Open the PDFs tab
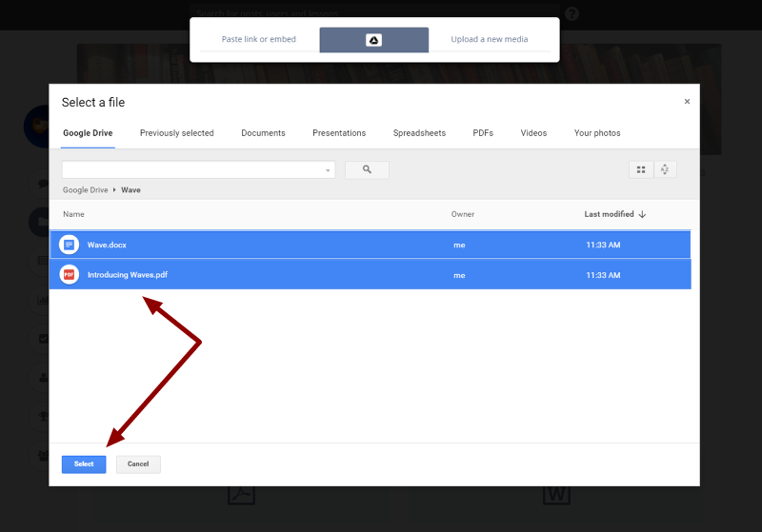 coord(483,133)
